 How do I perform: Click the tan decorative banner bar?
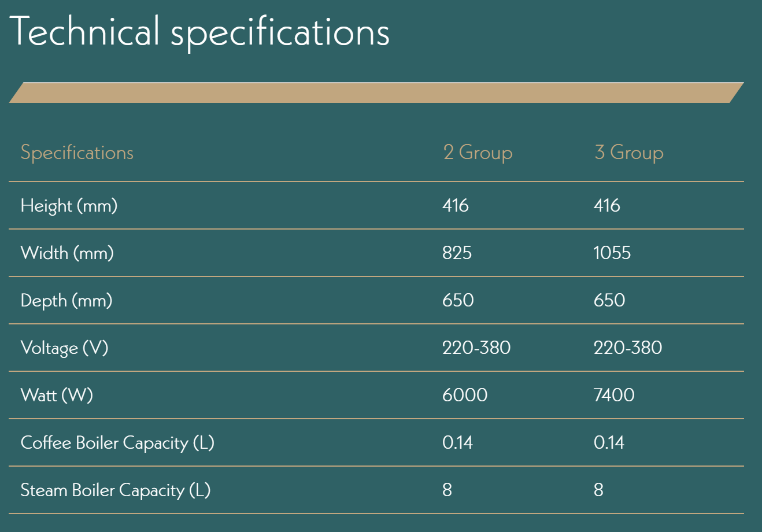376,93
